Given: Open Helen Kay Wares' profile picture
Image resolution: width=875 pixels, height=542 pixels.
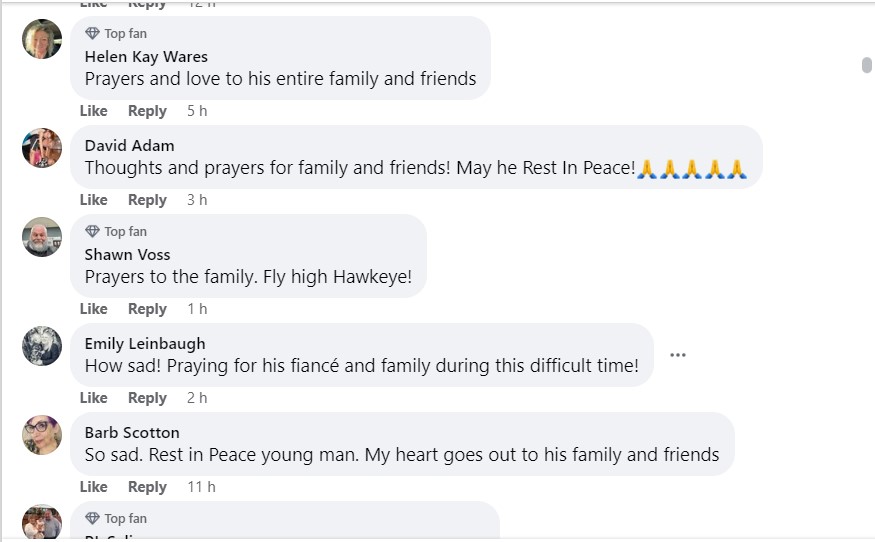Looking at the screenshot, I should (42, 39).
